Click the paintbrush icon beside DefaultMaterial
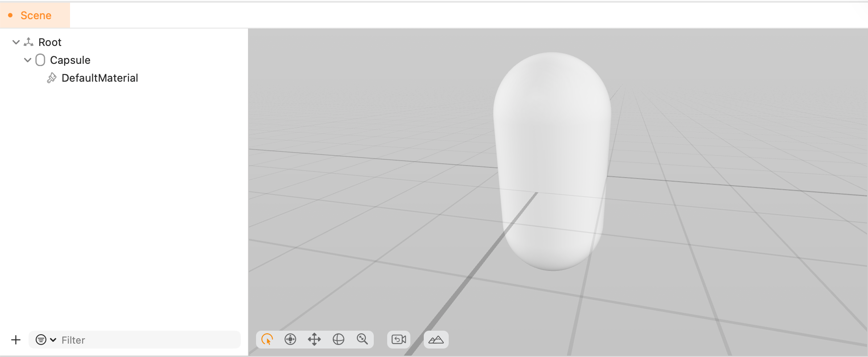The image size is (868, 357). [x=52, y=78]
